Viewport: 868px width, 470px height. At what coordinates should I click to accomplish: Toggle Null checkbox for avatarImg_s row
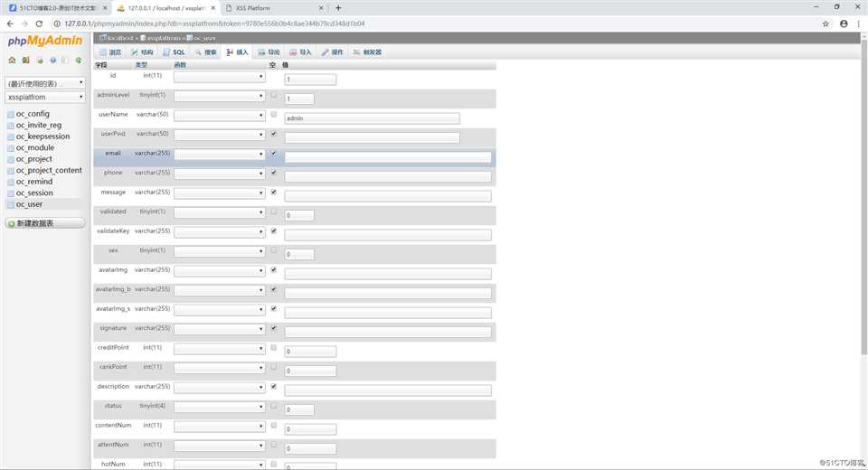tap(273, 309)
